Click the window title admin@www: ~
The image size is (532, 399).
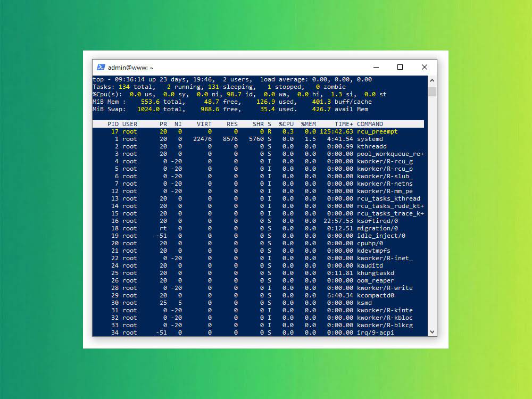pyautogui.click(x=131, y=68)
